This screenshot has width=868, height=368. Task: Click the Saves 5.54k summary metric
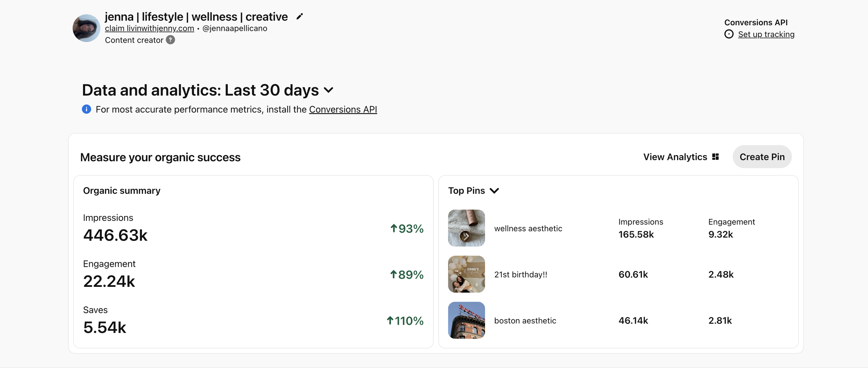pos(105,327)
